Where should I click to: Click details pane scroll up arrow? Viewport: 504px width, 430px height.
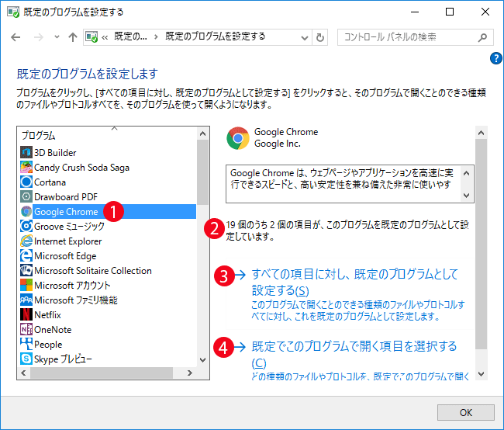pos(481,133)
